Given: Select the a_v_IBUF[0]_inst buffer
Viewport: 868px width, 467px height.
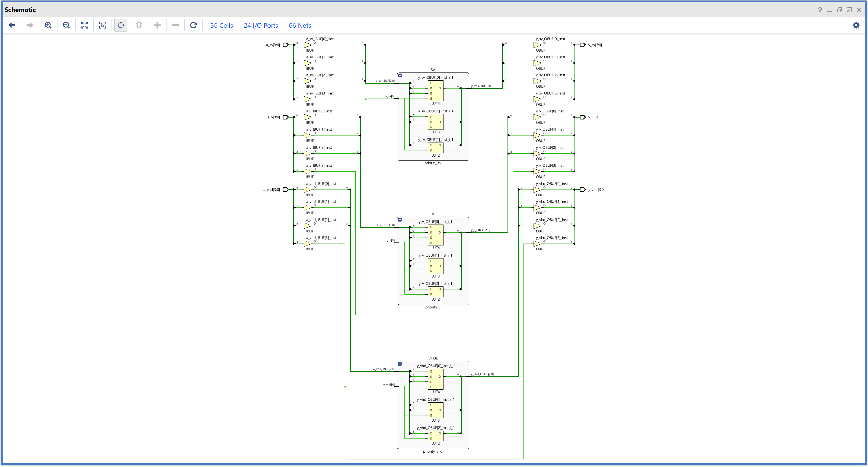Looking at the screenshot, I should click(x=307, y=117).
